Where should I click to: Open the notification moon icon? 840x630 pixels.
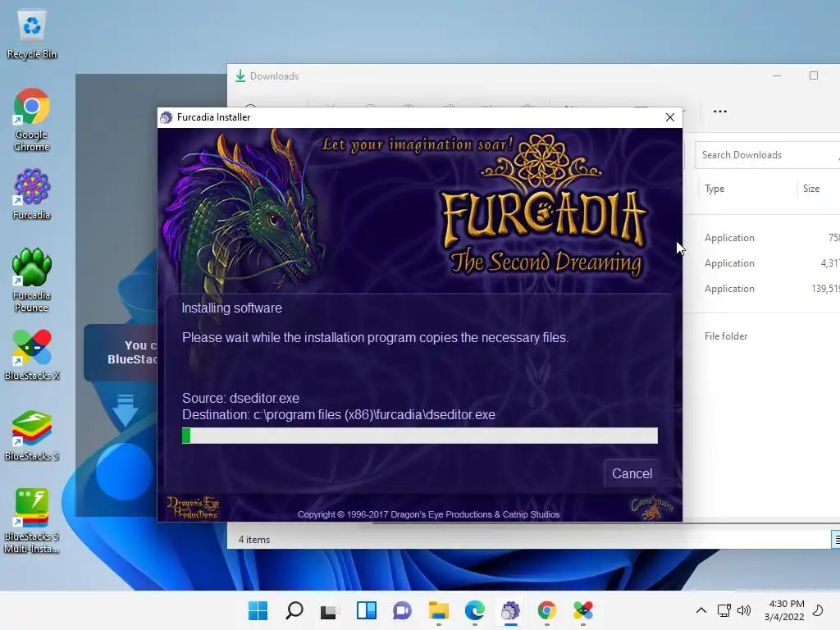pyautogui.click(x=818, y=610)
